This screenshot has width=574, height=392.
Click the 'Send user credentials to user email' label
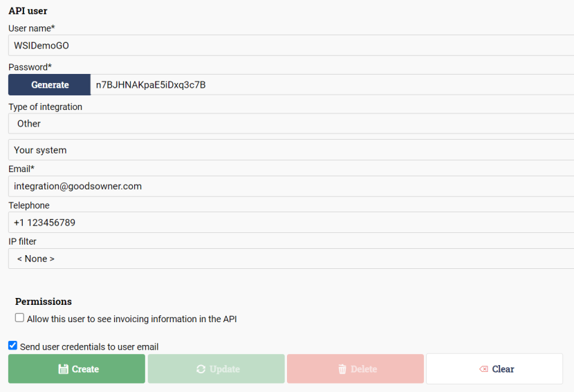(89, 346)
